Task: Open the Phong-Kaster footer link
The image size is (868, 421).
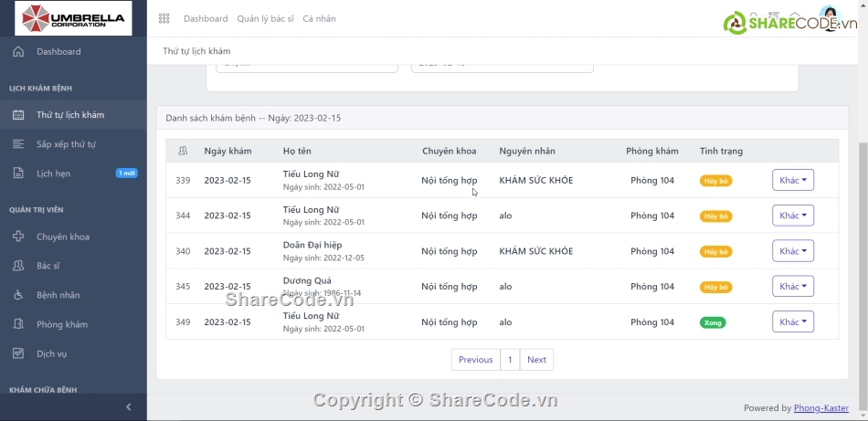Action: [820, 408]
